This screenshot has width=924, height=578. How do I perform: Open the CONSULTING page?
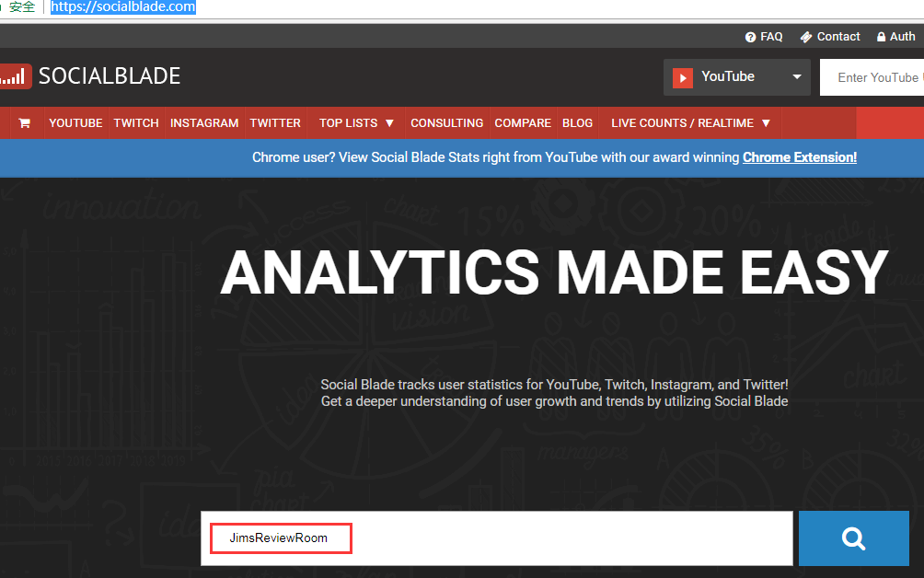point(446,123)
